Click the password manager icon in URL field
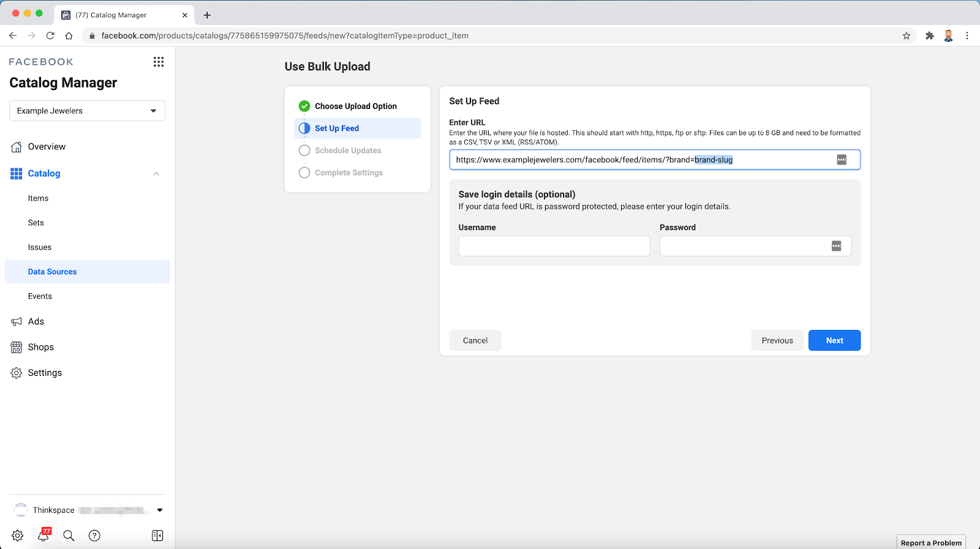The width and height of the screenshot is (980, 549). [x=842, y=160]
